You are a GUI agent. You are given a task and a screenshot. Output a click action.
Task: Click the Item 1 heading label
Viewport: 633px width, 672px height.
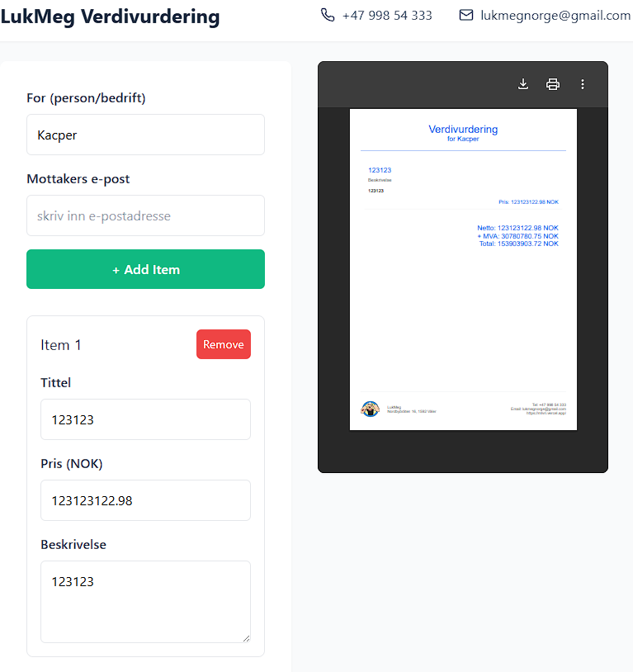[x=61, y=344]
